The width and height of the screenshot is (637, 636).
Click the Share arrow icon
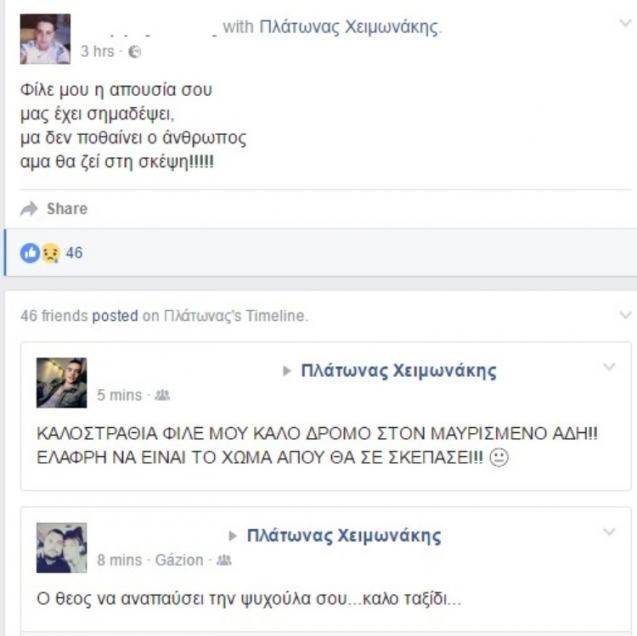click(29, 209)
